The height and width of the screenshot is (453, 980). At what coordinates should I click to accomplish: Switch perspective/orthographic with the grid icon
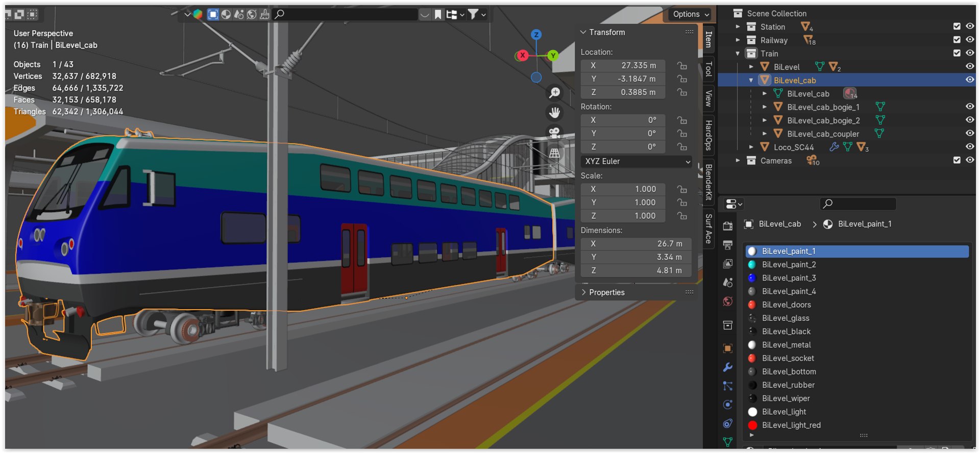(554, 153)
